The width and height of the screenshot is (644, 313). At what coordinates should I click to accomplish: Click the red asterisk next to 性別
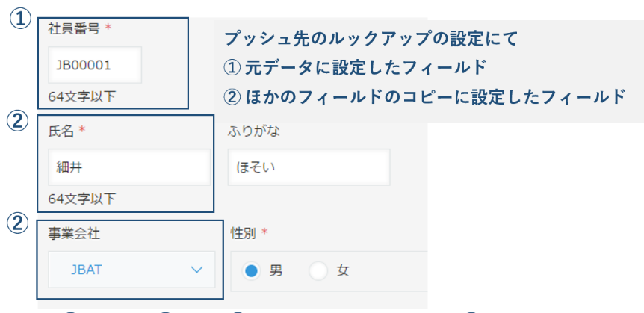tap(264, 233)
